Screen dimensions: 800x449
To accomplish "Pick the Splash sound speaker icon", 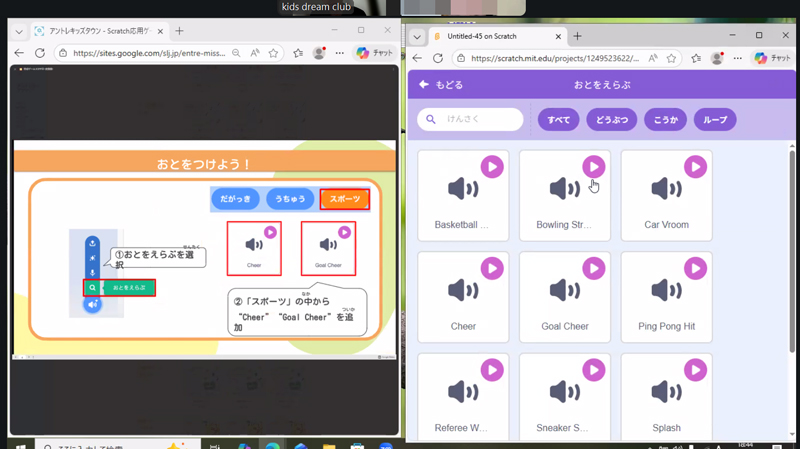I will pyautogui.click(x=666, y=392).
